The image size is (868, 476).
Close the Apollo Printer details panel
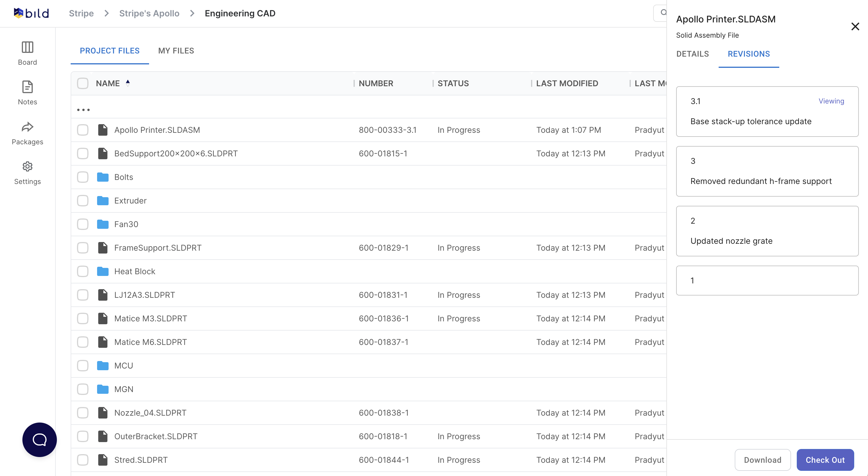(x=856, y=26)
